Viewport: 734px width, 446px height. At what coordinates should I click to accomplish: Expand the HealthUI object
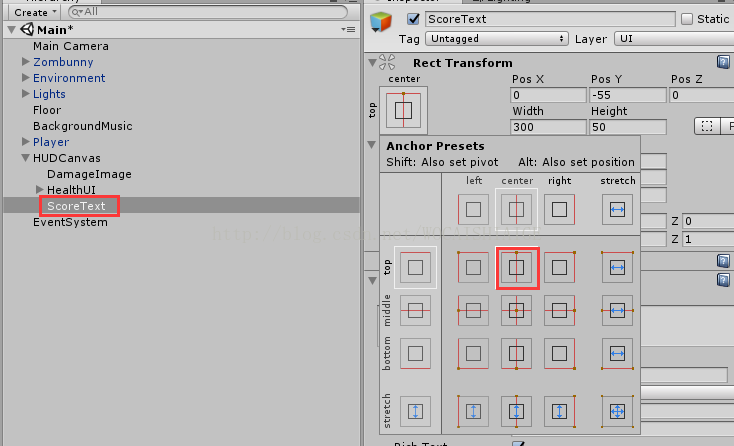coord(40,189)
